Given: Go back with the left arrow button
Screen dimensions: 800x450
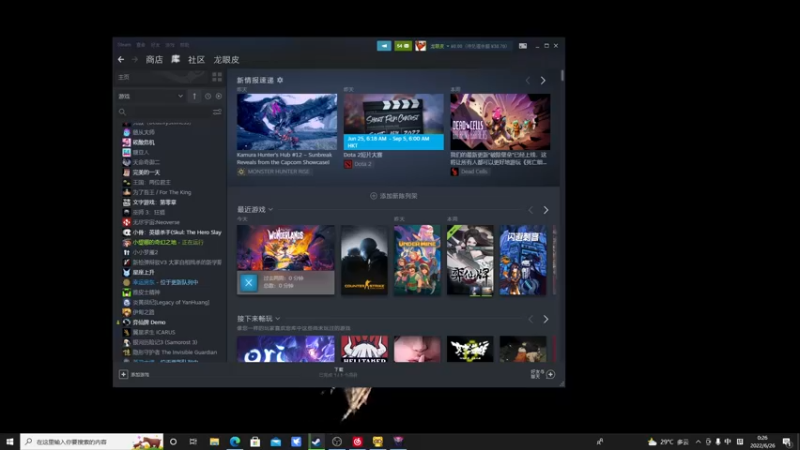Looking at the screenshot, I should (x=121, y=60).
